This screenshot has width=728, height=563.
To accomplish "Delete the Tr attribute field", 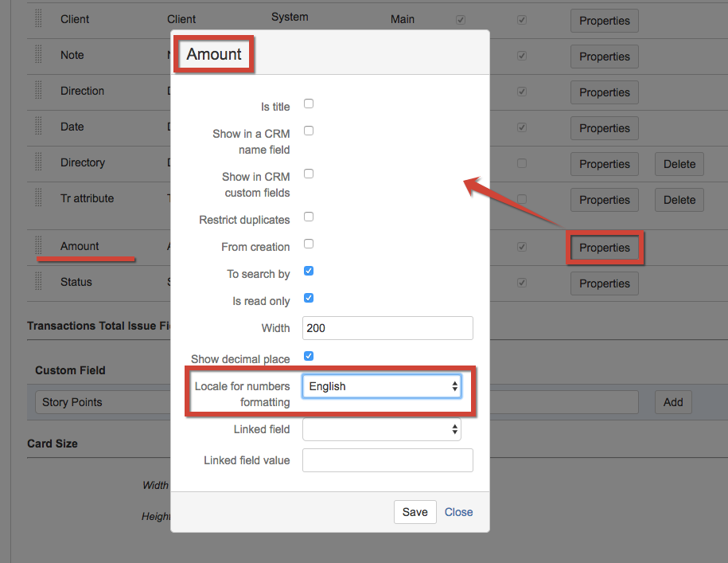I will 679,200.
